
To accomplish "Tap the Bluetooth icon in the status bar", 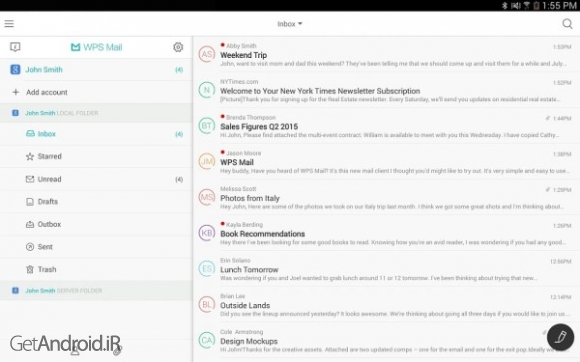I will [x=504, y=6].
